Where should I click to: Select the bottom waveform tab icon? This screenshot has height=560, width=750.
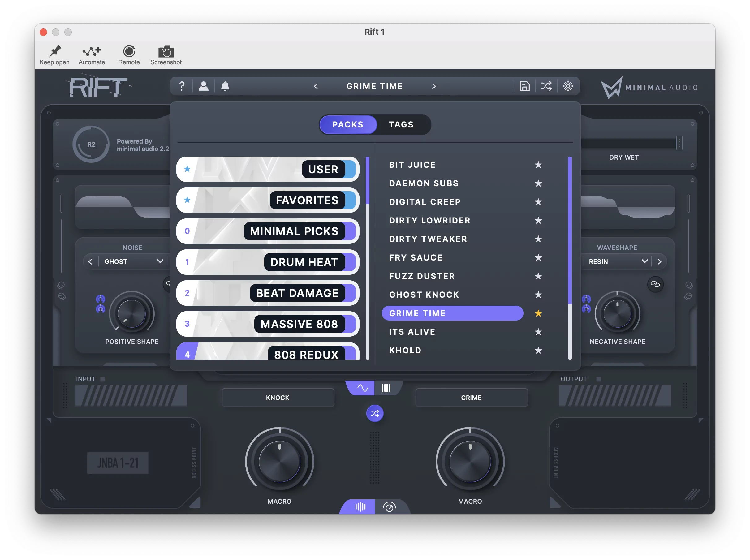[360, 507]
